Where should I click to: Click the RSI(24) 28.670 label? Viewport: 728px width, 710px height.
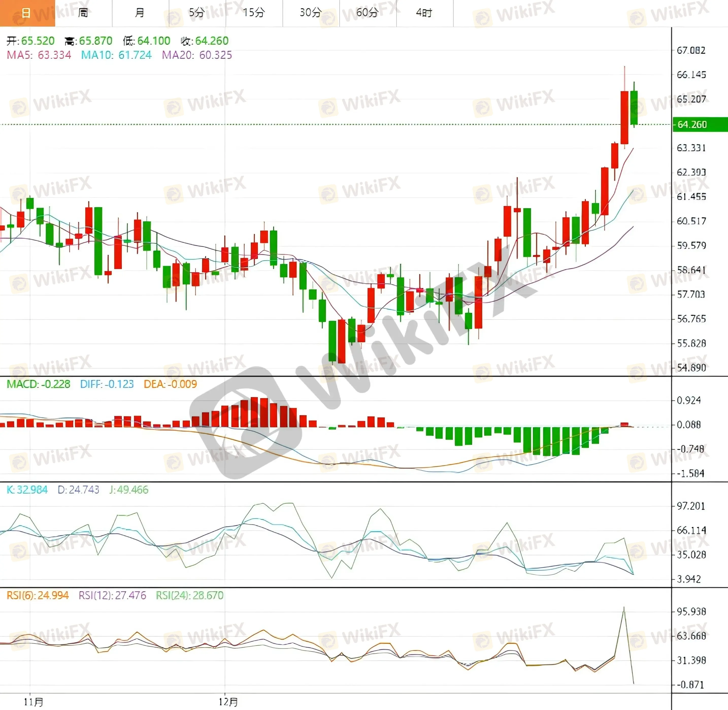[x=189, y=595]
